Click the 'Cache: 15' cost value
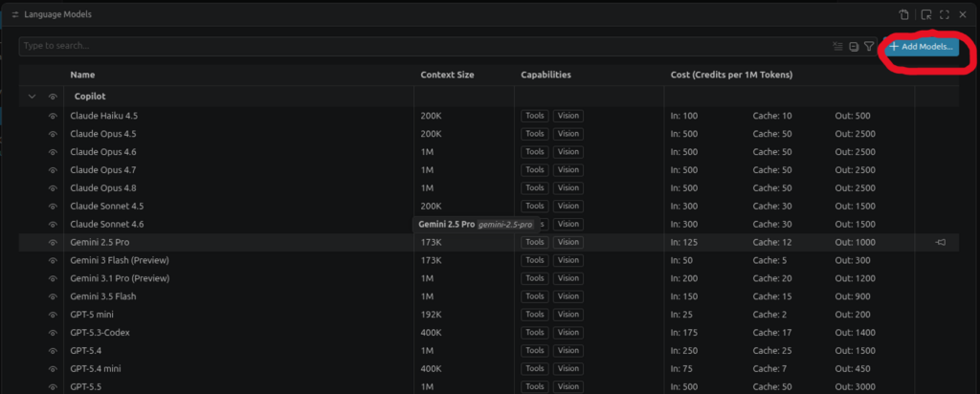980x394 pixels. [772, 296]
